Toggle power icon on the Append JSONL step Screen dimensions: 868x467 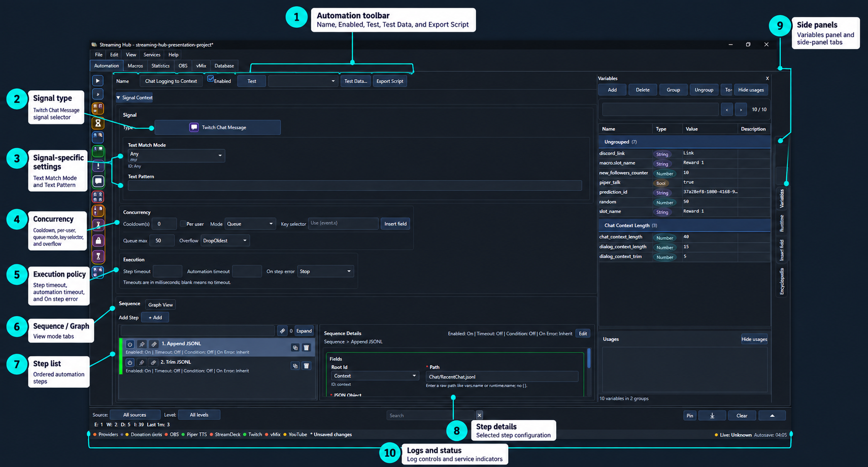130,344
